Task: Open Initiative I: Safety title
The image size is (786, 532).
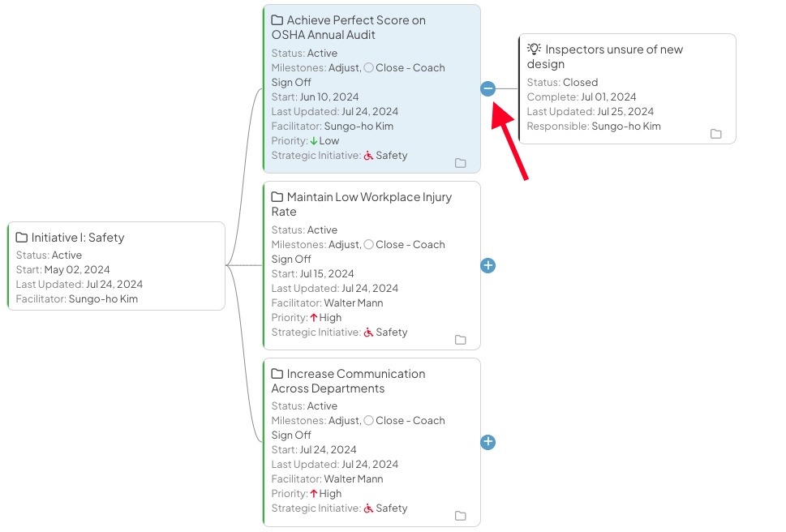Action: (x=78, y=238)
